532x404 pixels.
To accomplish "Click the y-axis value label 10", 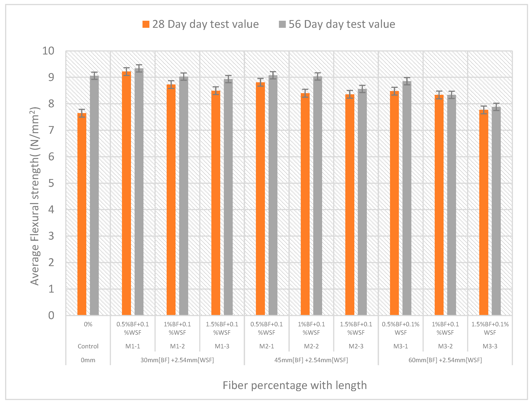I will (48, 51).
